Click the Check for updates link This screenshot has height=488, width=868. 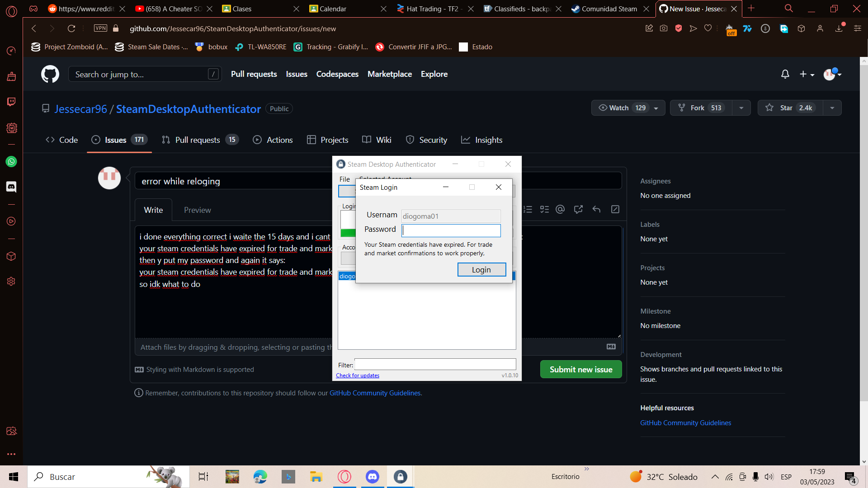pyautogui.click(x=358, y=375)
